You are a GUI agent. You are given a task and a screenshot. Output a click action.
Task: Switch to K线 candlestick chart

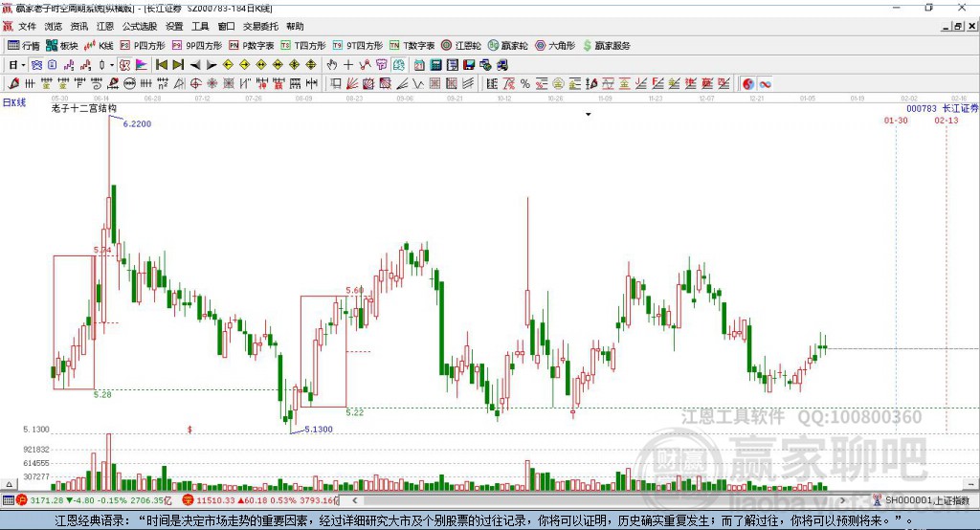pos(99,46)
